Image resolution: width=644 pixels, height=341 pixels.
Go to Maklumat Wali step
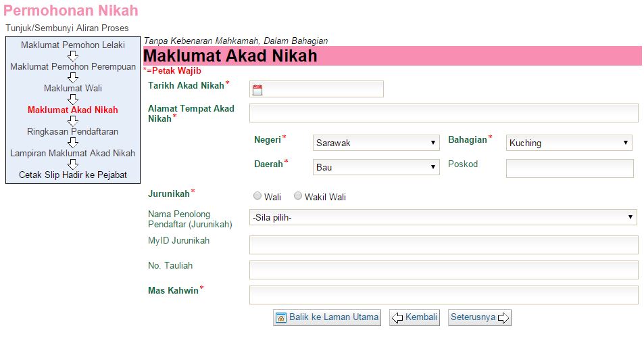click(73, 88)
